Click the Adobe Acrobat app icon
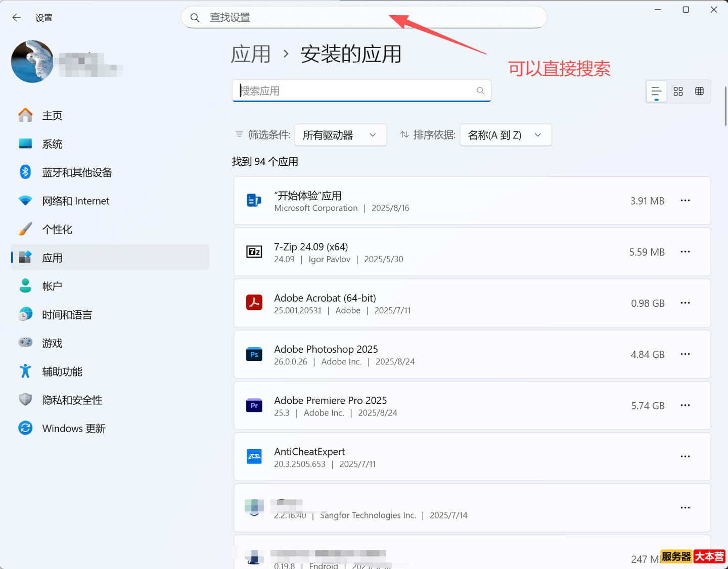This screenshot has height=569, width=728. (x=254, y=302)
